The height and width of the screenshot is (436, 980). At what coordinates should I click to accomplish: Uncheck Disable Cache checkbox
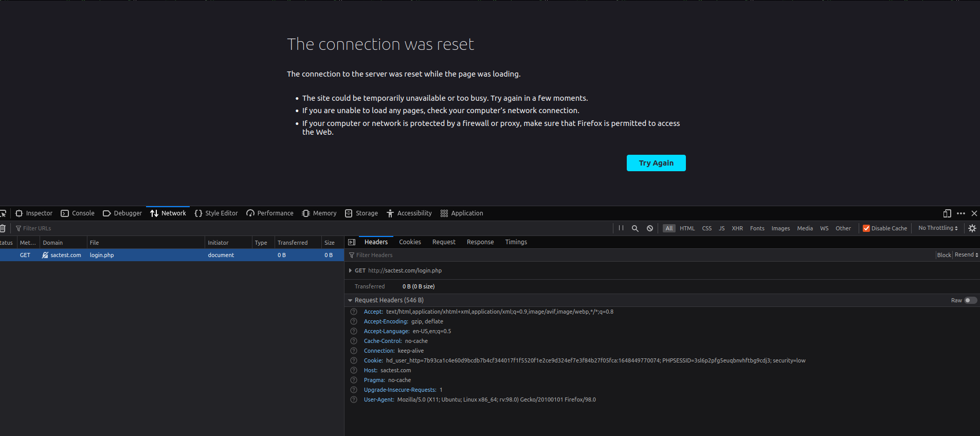[x=866, y=228]
